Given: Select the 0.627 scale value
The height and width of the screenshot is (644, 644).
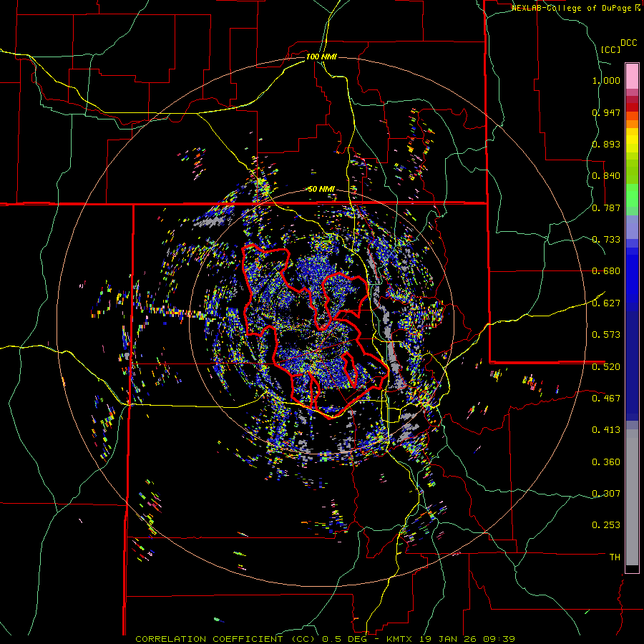Looking at the screenshot, I should coord(606,303).
